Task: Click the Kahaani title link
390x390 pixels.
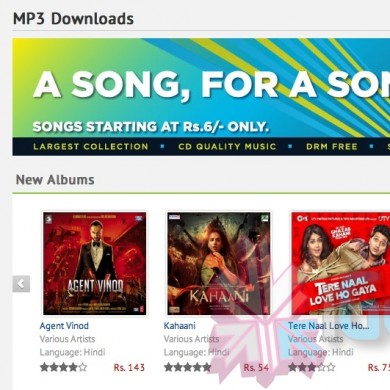Action: [x=179, y=326]
